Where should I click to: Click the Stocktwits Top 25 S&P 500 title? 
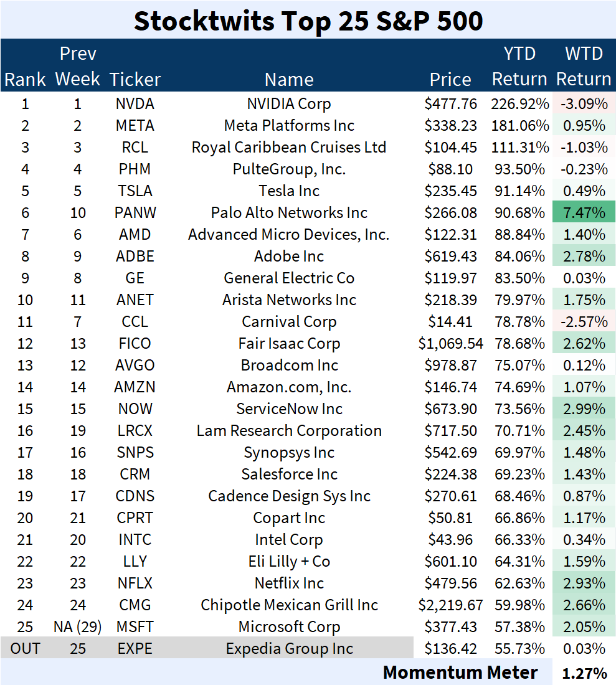click(308, 21)
